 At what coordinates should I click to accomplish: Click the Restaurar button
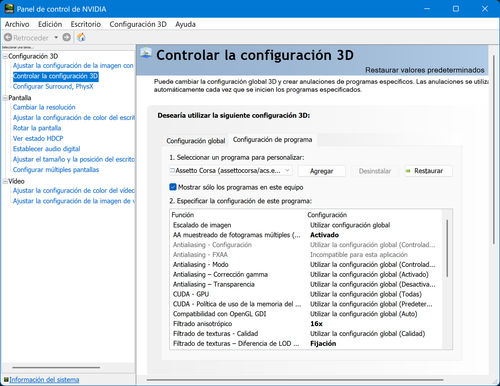tap(428, 171)
